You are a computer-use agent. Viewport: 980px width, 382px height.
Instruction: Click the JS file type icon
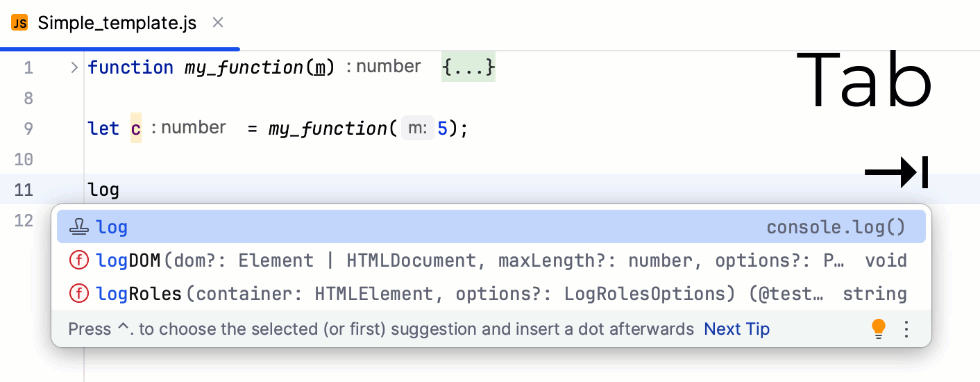pos(19,23)
